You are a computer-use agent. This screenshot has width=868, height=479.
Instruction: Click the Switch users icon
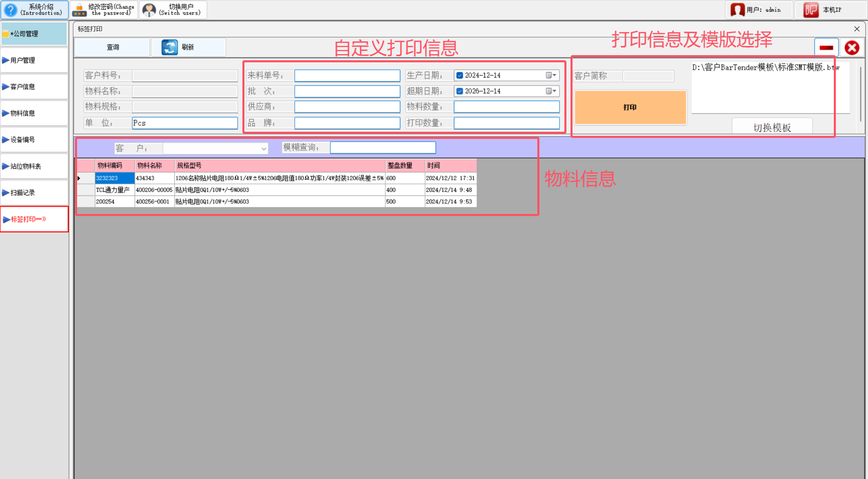pos(149,10)
